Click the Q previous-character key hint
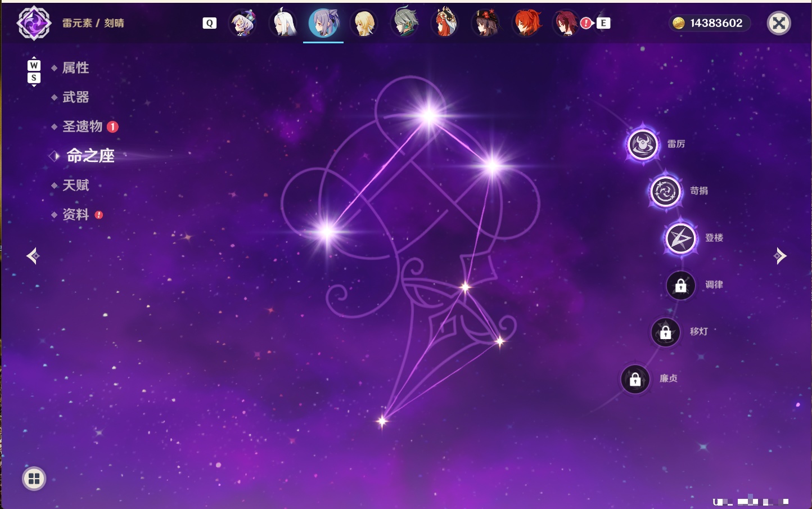Viewport: 812px width, 509px height. tap(209, 23)
